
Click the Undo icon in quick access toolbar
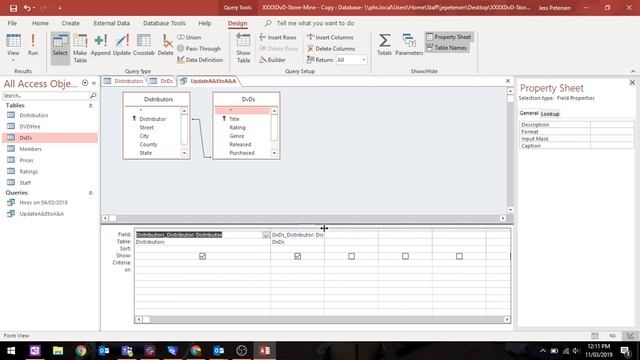27,8
